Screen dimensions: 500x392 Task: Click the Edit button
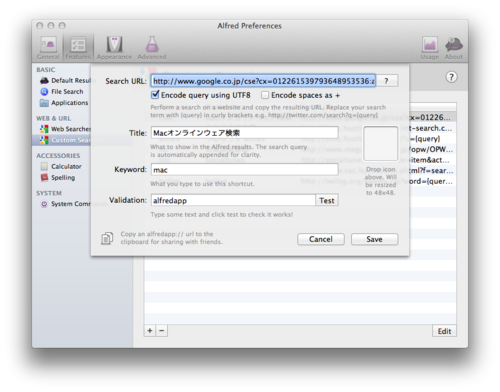click(444, 331)
